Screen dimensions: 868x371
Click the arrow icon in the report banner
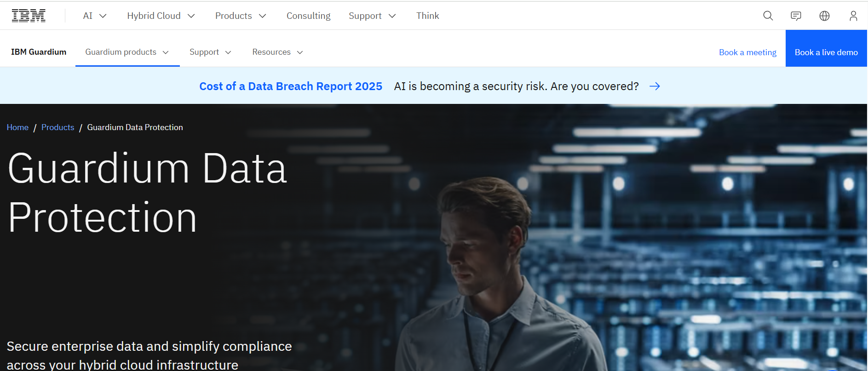655,86
